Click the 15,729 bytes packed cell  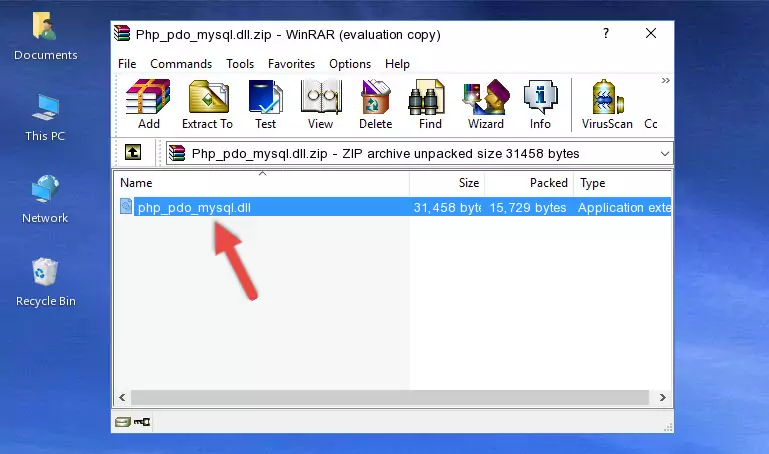coord(528,208)
